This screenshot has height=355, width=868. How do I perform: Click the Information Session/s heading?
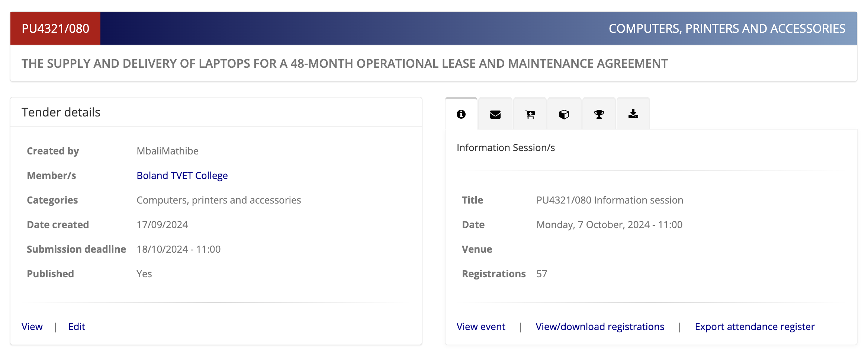[505, 148]
